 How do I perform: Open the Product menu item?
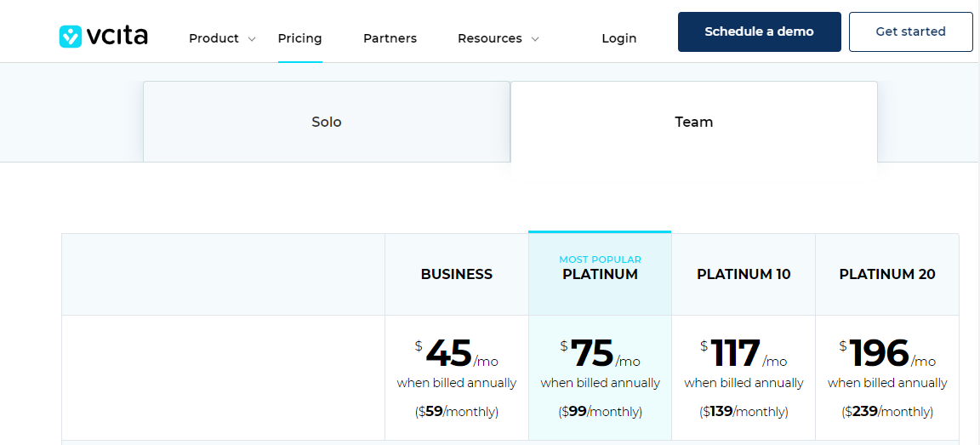(214, 39)
